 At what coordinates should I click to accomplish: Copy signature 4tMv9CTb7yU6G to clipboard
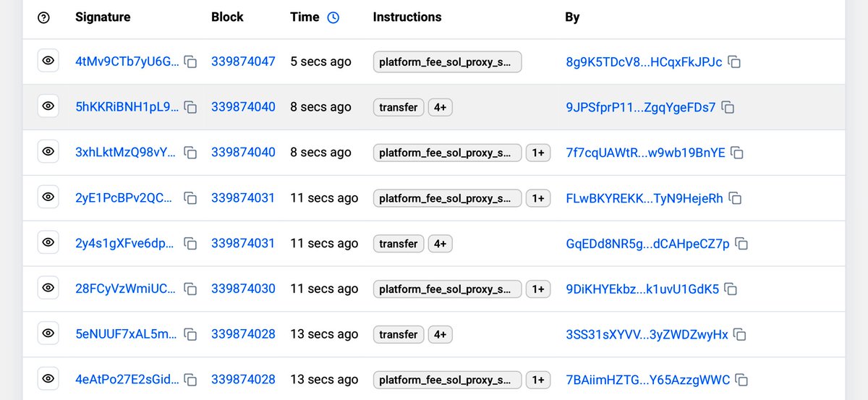[190, 62]
